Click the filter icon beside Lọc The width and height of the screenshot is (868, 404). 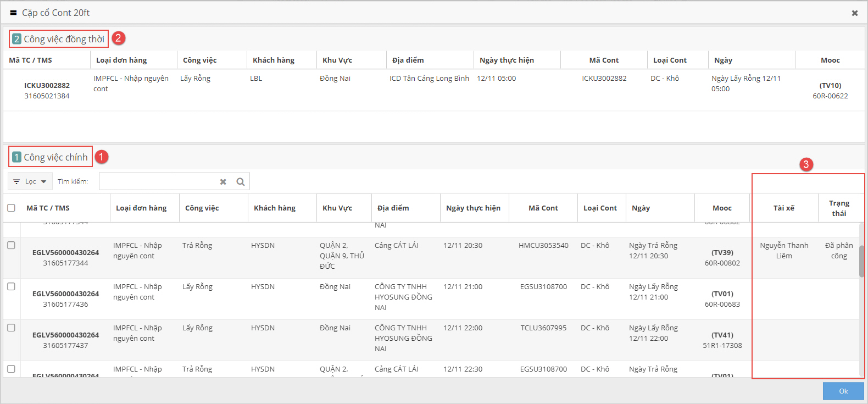point(16,181)
